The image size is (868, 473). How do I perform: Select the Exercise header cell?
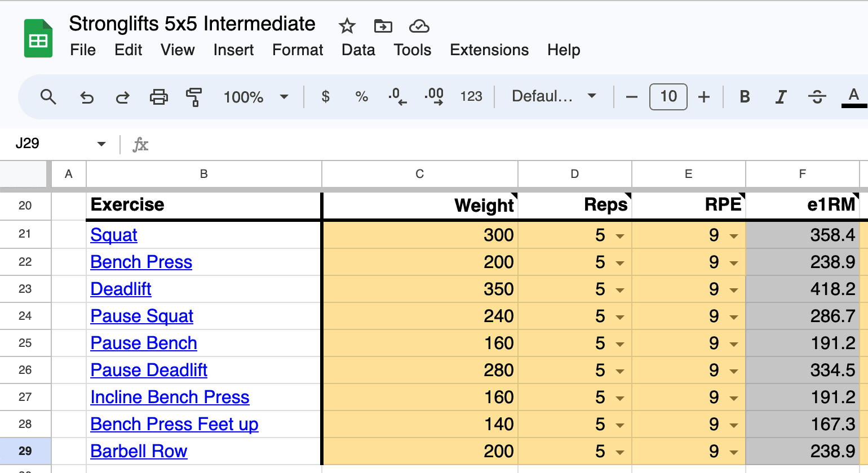203,205
